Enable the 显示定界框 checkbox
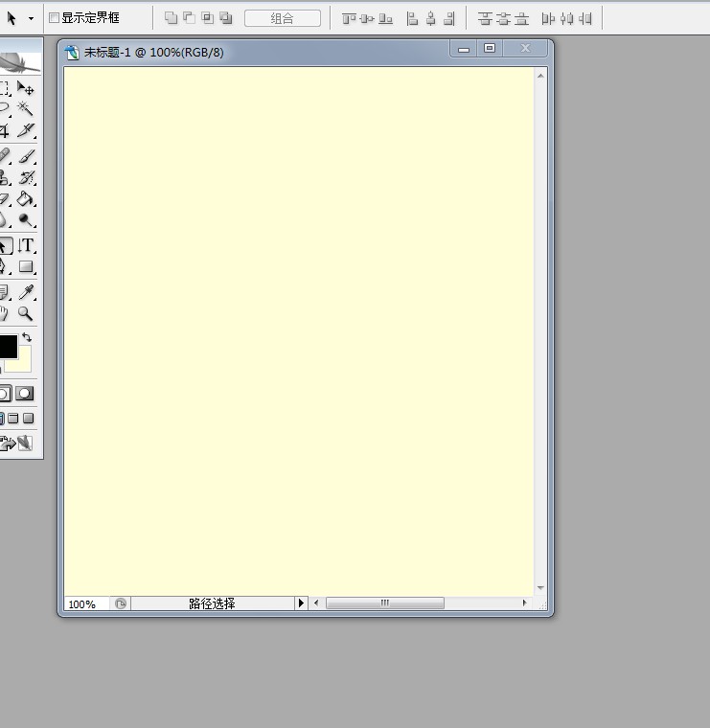This screenshot has height=728, width=710. 55,18
